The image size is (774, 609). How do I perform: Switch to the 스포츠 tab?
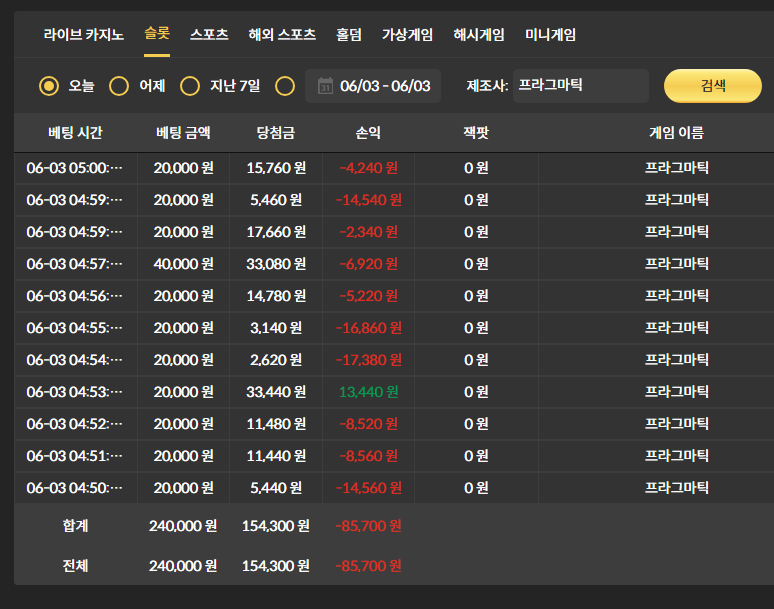(209, 35)
